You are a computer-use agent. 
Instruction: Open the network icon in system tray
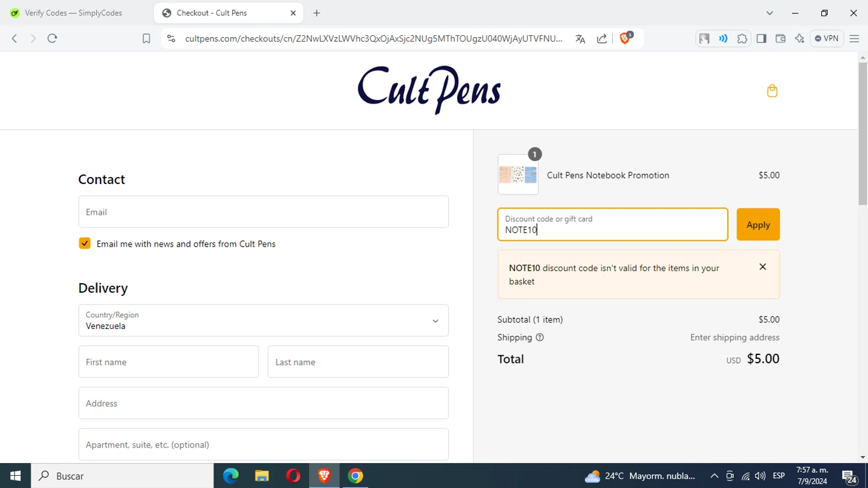click(x=745, y=476)
